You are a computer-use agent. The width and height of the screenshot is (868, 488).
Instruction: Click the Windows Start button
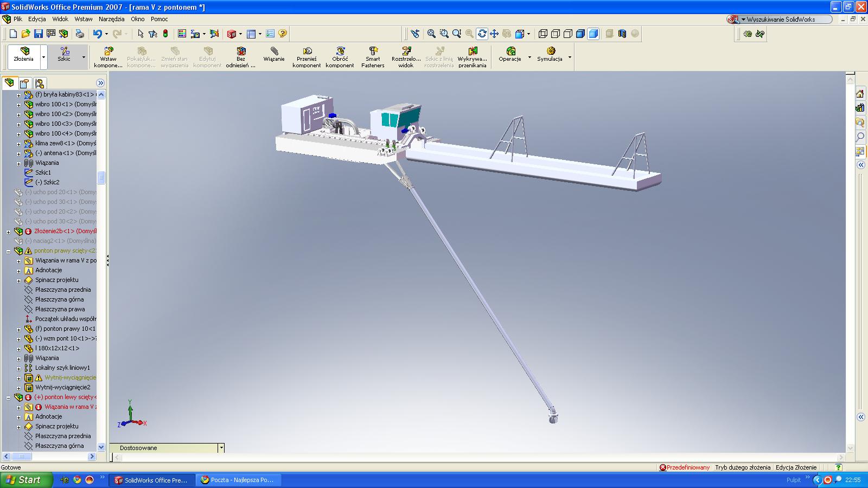[x=26, y=480]
